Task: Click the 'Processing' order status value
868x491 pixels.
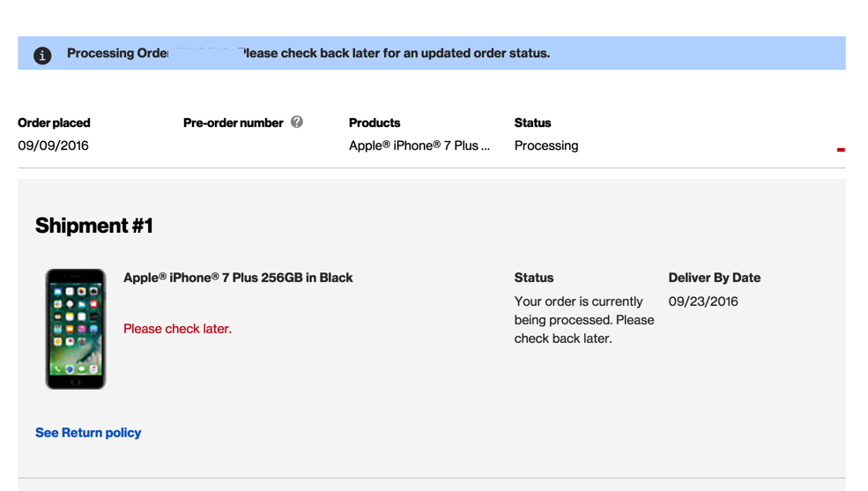Action: (x=546, y=145)
